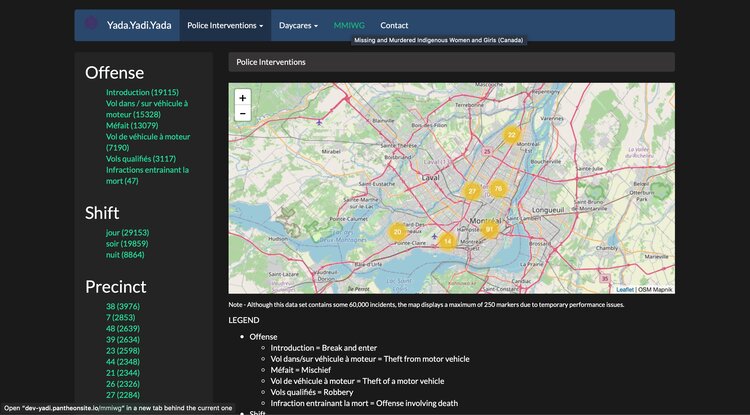Click the Offense sidebar heading

point(114,73)
